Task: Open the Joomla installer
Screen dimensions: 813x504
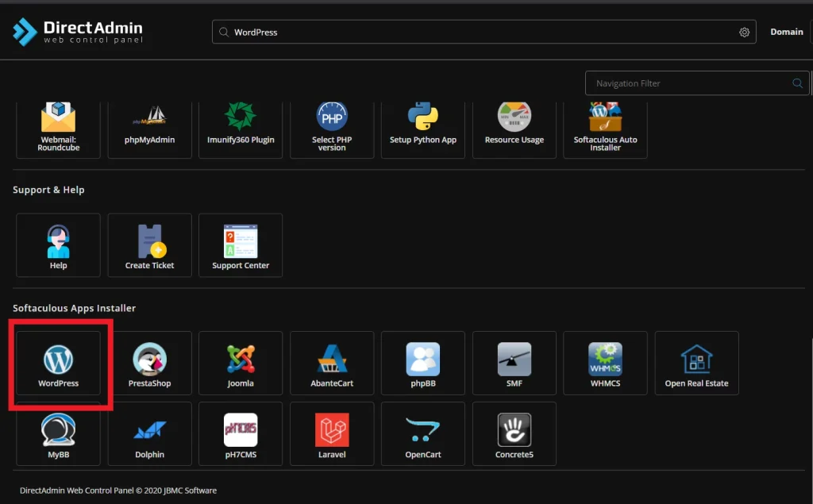Action: point(241,364)
